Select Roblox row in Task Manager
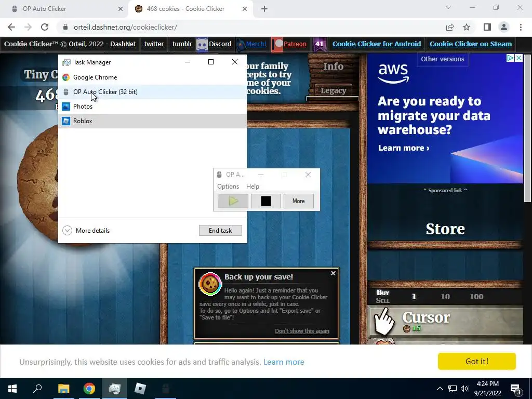Viewport: 532px width, 399px height. click(x=152, y=121)
